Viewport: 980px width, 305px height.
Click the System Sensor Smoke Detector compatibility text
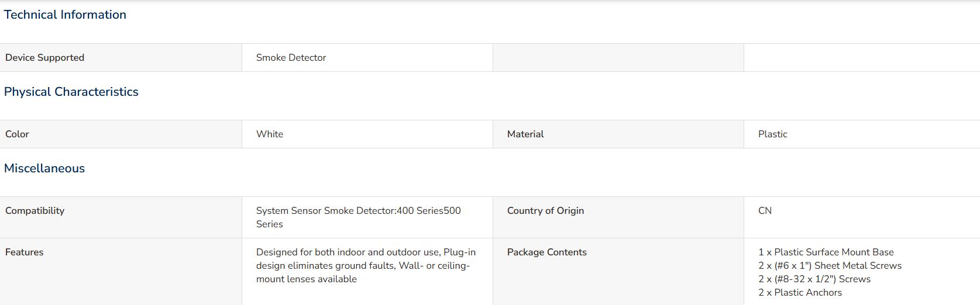pyautogui.click(x=359, y=217)
